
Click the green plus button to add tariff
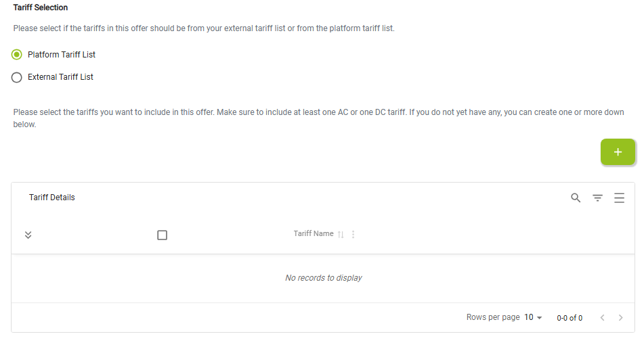click(618, 152)
